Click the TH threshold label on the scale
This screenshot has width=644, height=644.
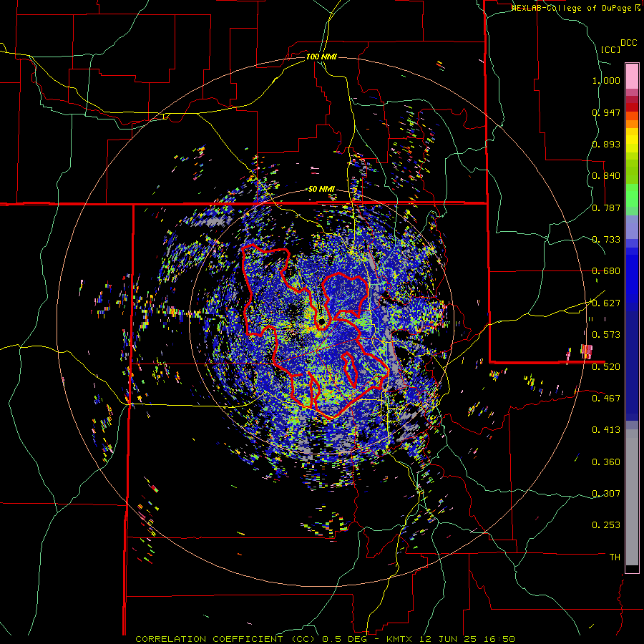point(615,557)
